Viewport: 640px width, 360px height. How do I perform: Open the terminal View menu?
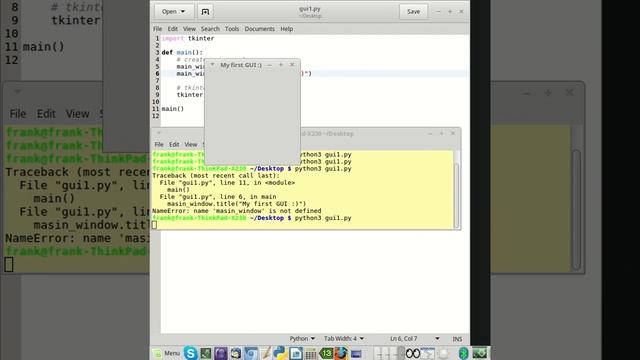click(191, 144)
